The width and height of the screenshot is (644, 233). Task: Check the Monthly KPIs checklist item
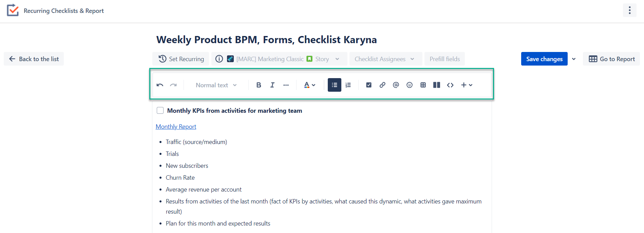point(160,110)
